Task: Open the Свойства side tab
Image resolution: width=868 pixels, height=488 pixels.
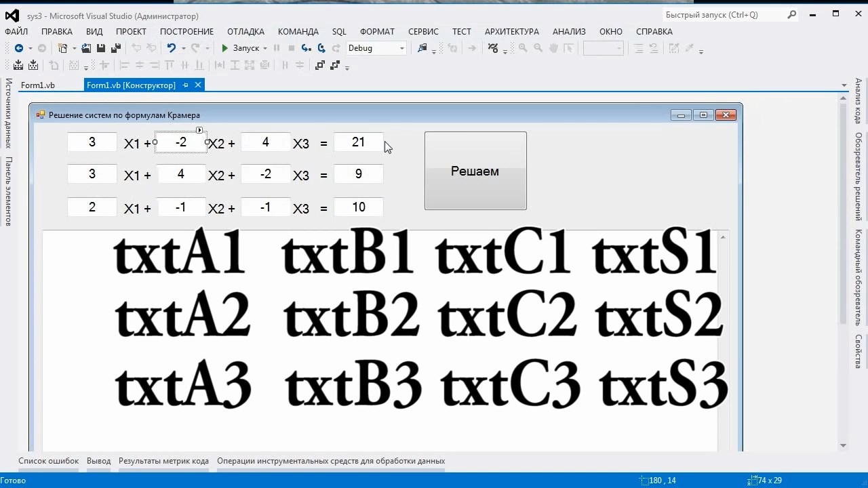Action: 859,351
